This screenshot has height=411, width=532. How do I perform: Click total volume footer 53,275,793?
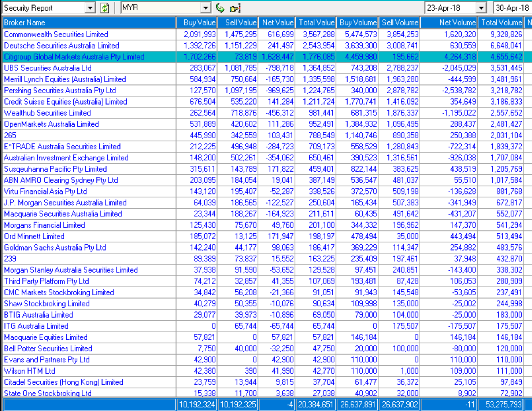coord(501,404)
